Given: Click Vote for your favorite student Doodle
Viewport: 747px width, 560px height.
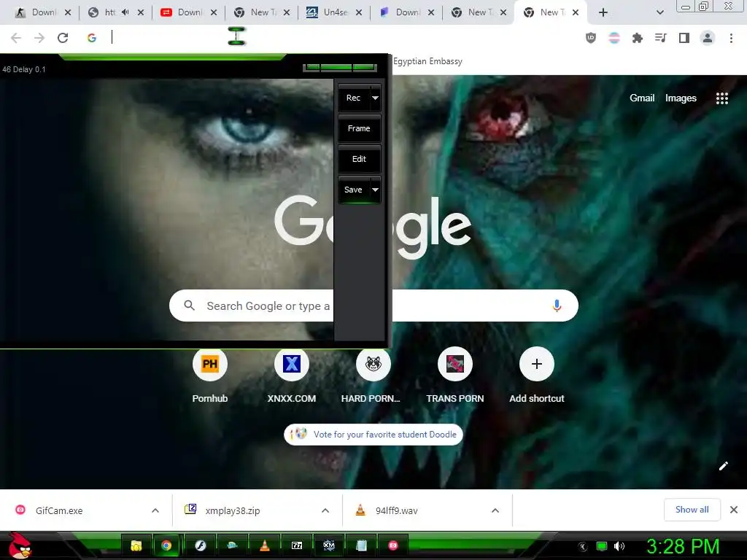Looking at the screenshot, I should pos(373,435).
